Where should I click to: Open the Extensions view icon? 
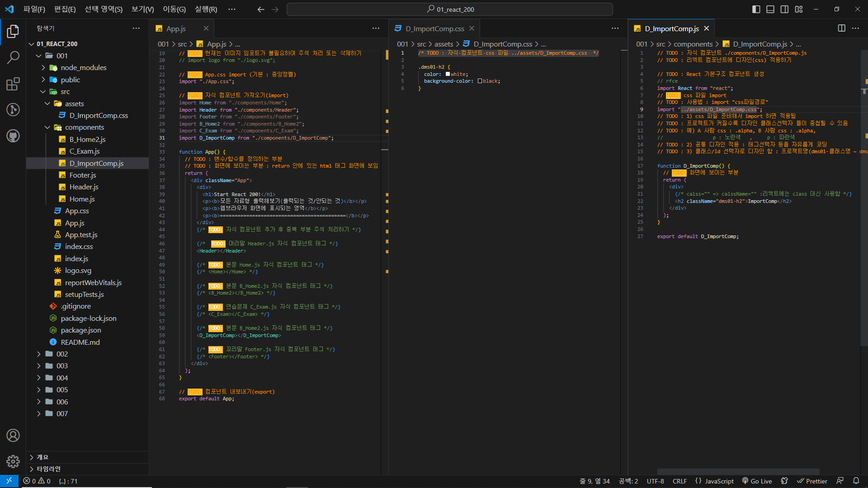click(x=13, y=84)
